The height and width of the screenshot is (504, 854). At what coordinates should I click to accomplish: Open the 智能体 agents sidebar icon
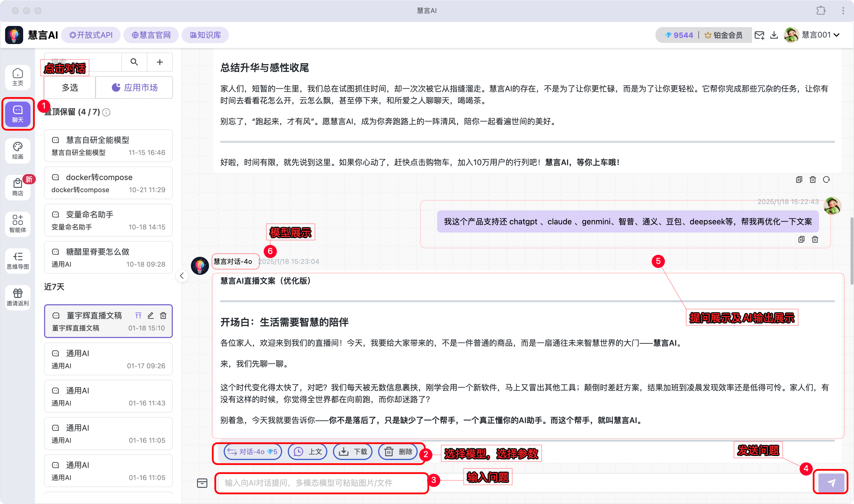18,224
